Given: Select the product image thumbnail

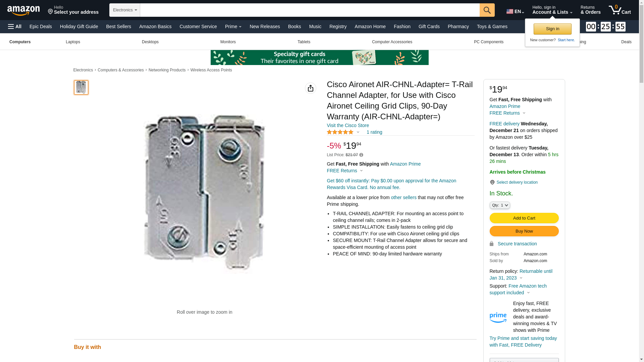Looking at the screenshot, I should coord(81,87).
